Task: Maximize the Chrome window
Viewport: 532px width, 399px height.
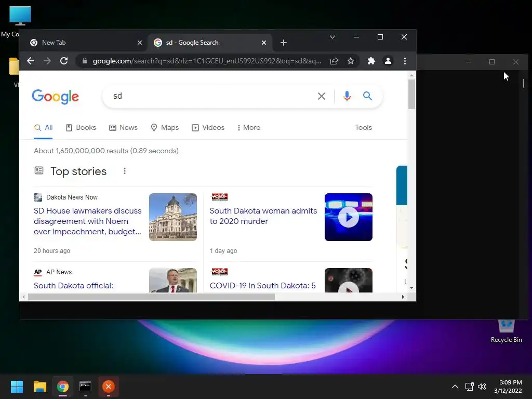Action: [x=380, y=37]
